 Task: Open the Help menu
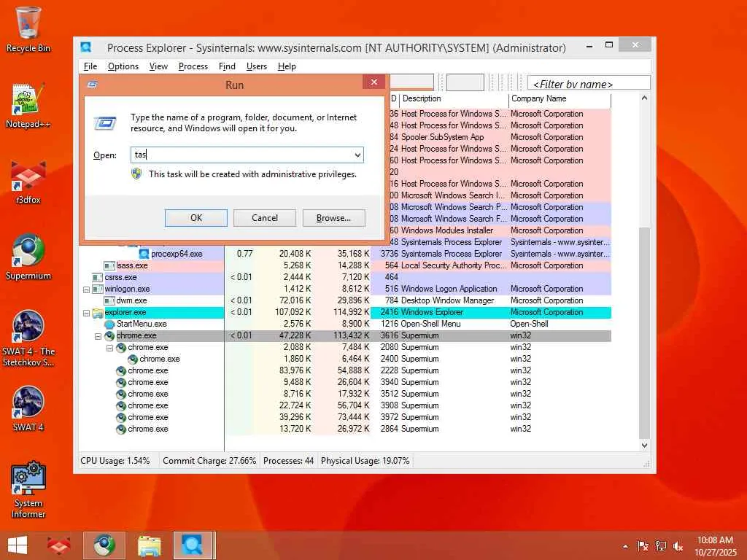pos(287,66)
